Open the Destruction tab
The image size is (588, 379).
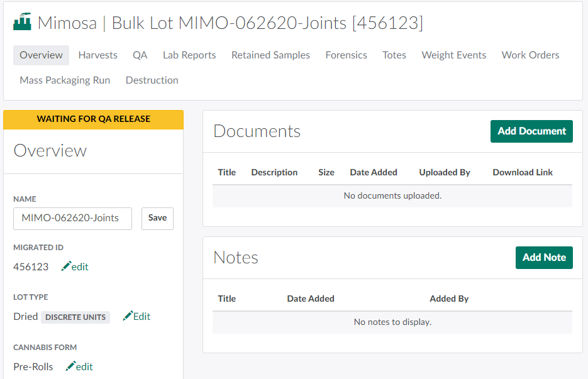pos(152,80)
